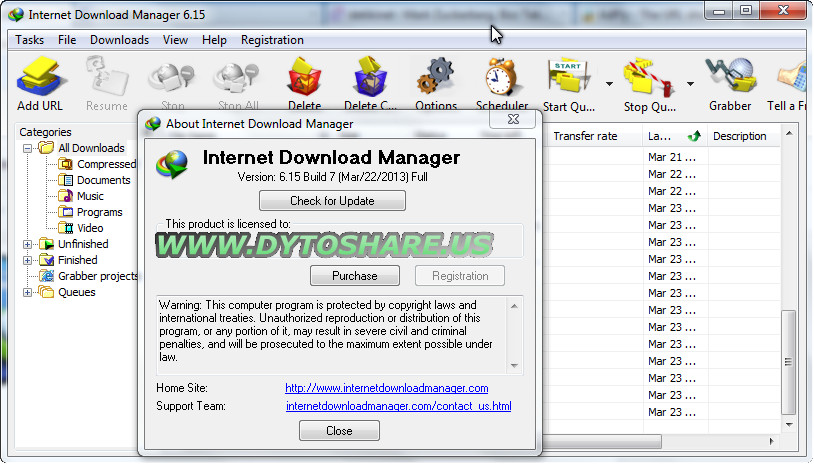This screenshot has width=814, height=464.
Task: Expand the Finished tree node
Action: click(x=28, y=261)
